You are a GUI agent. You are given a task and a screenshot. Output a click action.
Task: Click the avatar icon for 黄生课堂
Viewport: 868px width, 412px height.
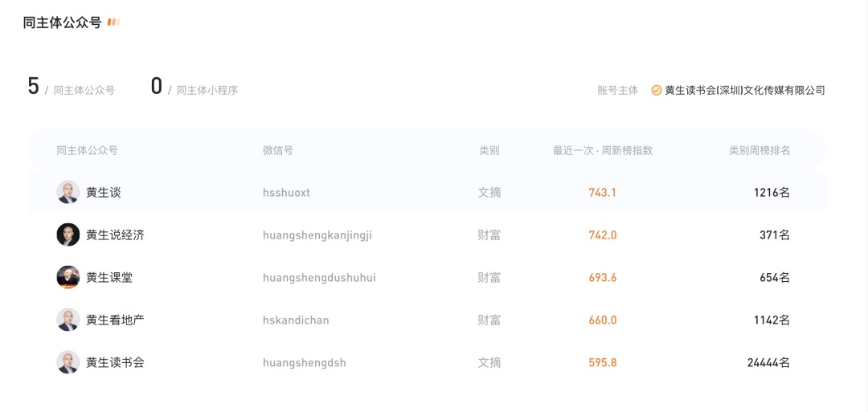click(x=68, y=277)
